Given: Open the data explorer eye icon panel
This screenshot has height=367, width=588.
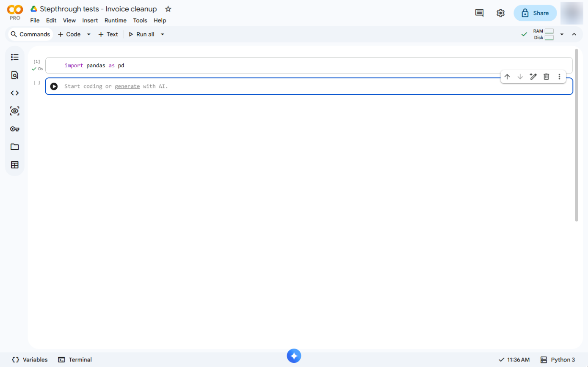Looking at the screenshot, I should (x=15, y=111).
